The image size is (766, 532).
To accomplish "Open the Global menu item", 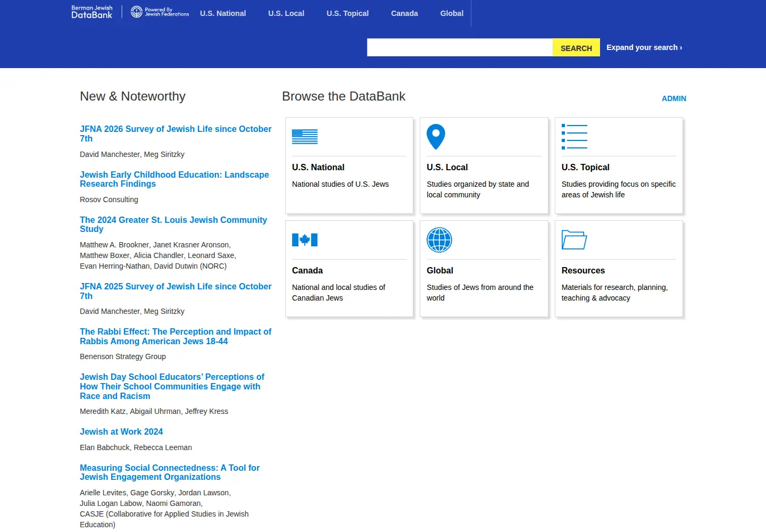I will (452, 13).
